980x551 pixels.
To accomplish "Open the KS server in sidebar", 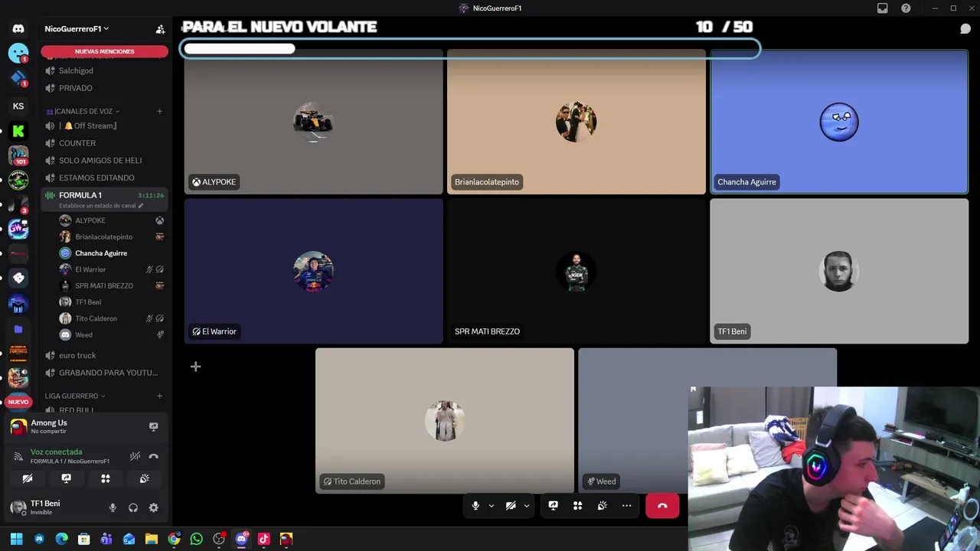I will click(18, 106).
